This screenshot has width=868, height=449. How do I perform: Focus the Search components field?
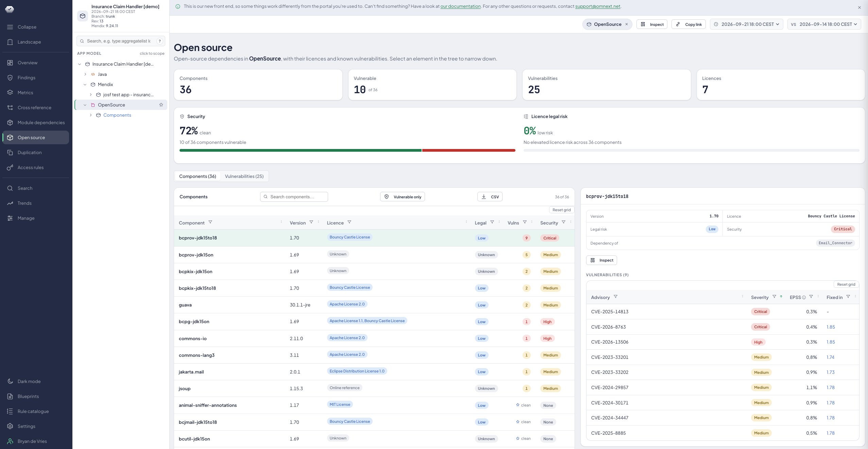pos(294,197)
